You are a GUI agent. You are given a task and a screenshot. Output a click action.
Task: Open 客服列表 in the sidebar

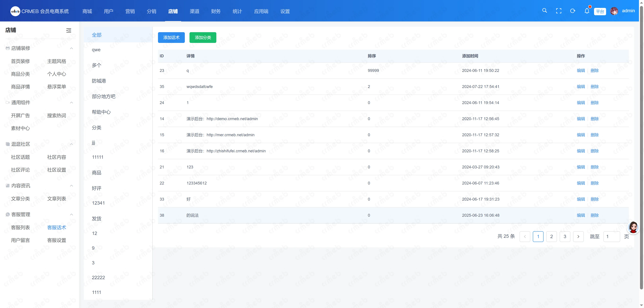click(x=20, y=228)
